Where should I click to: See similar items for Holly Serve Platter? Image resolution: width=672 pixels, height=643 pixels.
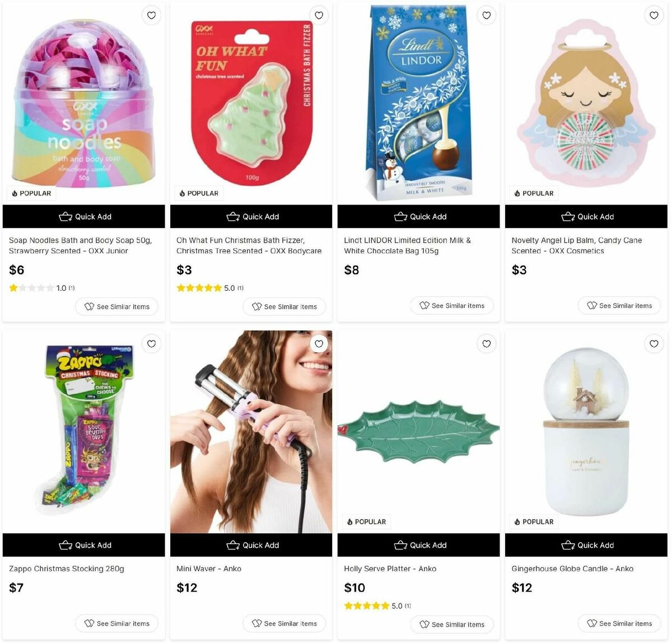point(452,625)
